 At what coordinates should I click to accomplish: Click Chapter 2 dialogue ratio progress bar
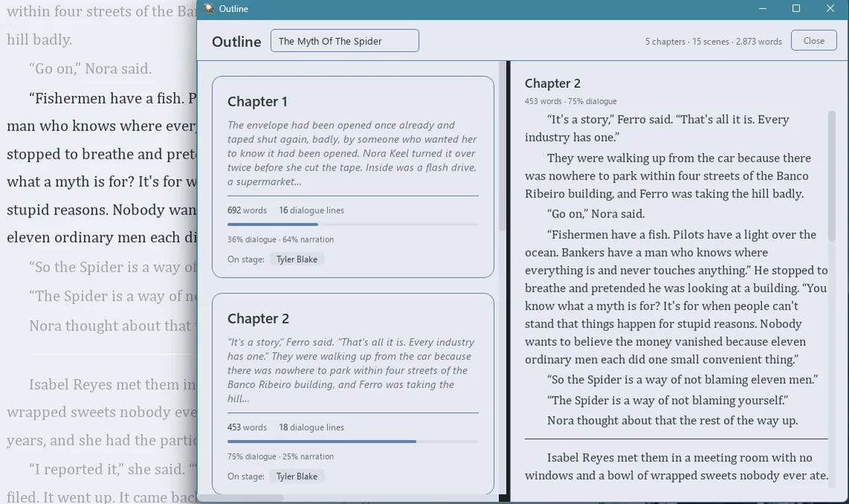click(x=352, y=441)
